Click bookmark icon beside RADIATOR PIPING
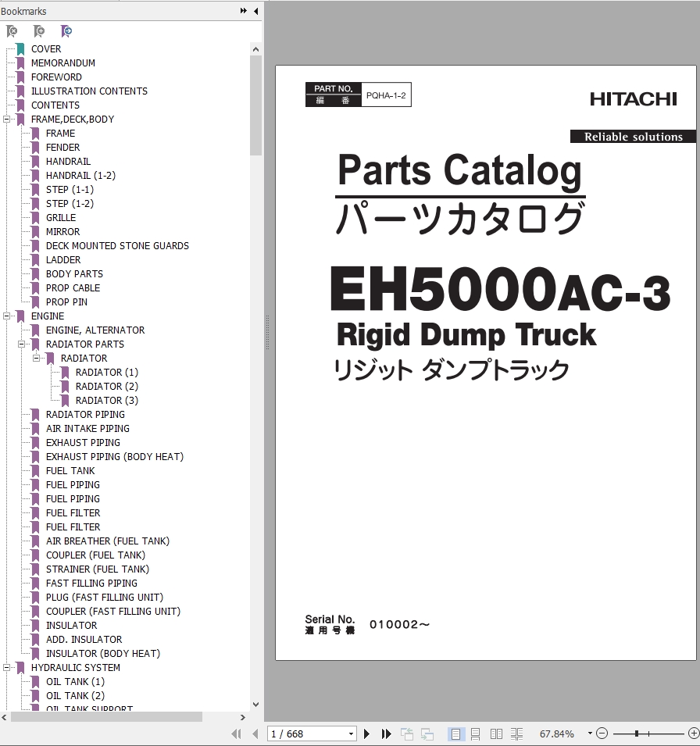This screenshot has height=746, width=700. (x=35, y=414)
